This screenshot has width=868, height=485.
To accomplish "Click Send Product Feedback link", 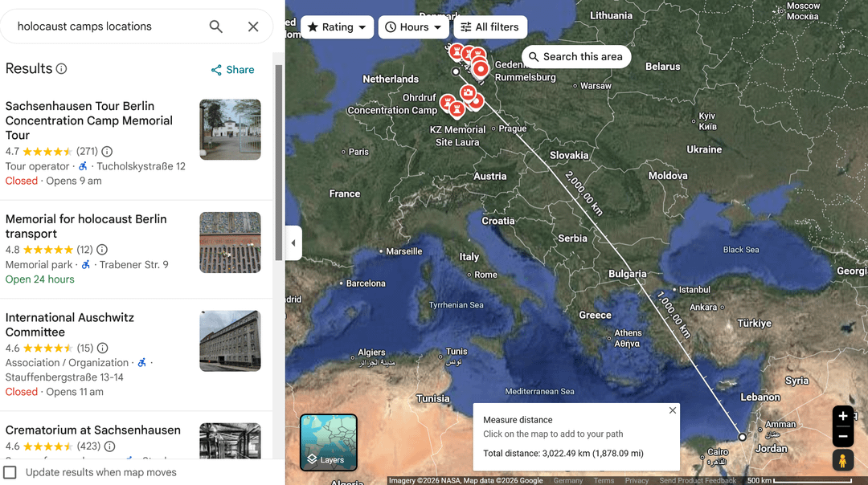I will pyautogui.click(x=698, y=480).
